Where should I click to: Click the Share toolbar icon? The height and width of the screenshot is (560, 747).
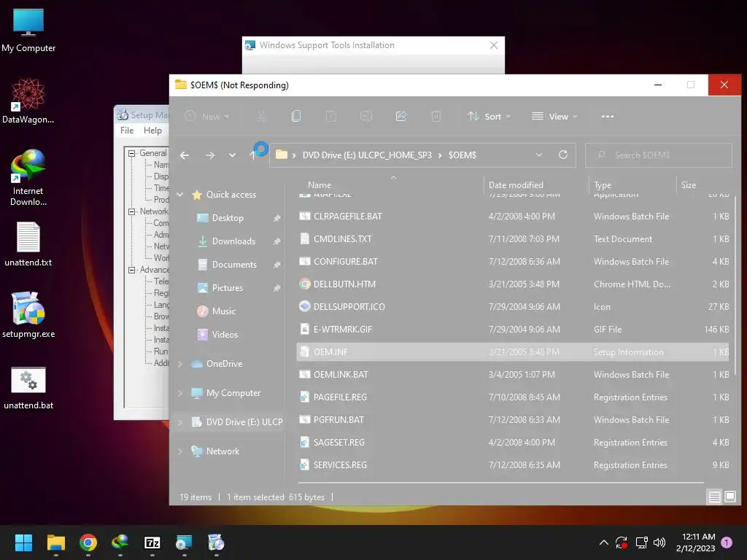point(401,116)
